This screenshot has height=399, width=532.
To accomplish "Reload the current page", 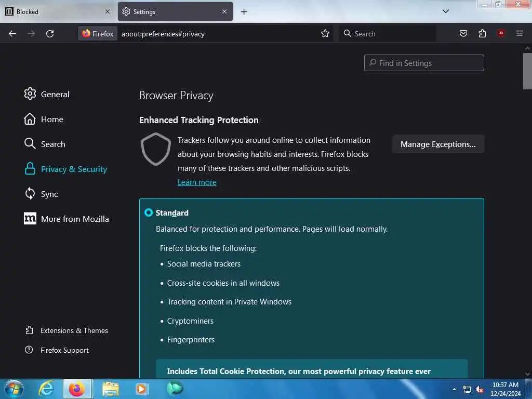I will [50, 34].
